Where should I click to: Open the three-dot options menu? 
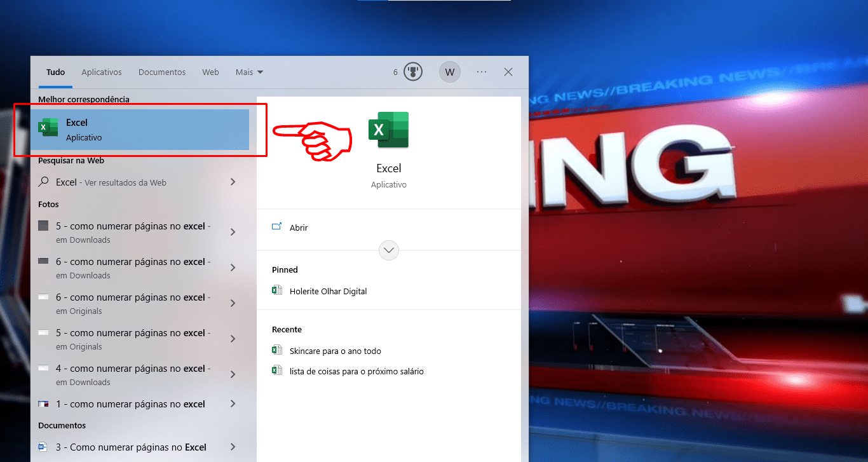(x=482, y=72)
